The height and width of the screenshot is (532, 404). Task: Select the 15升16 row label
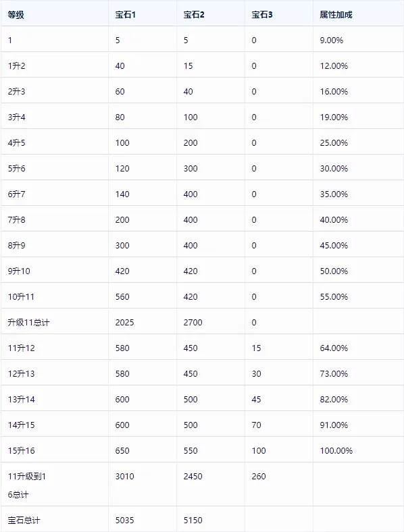tap(22, 450)
